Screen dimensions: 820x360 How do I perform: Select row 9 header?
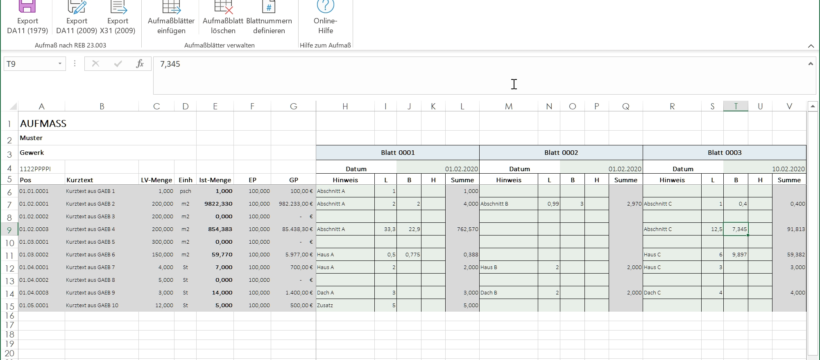(x=10, y=229)
